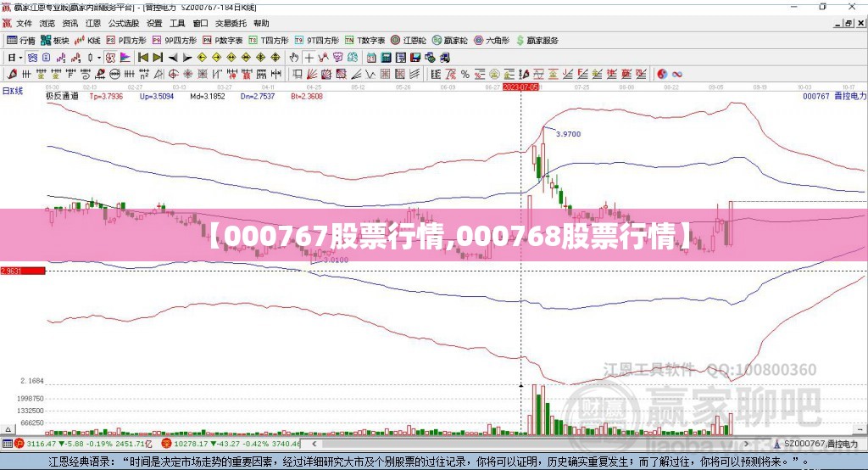Open the 9T四方形 tool
The image size is (868, 470).
point(317,41)
